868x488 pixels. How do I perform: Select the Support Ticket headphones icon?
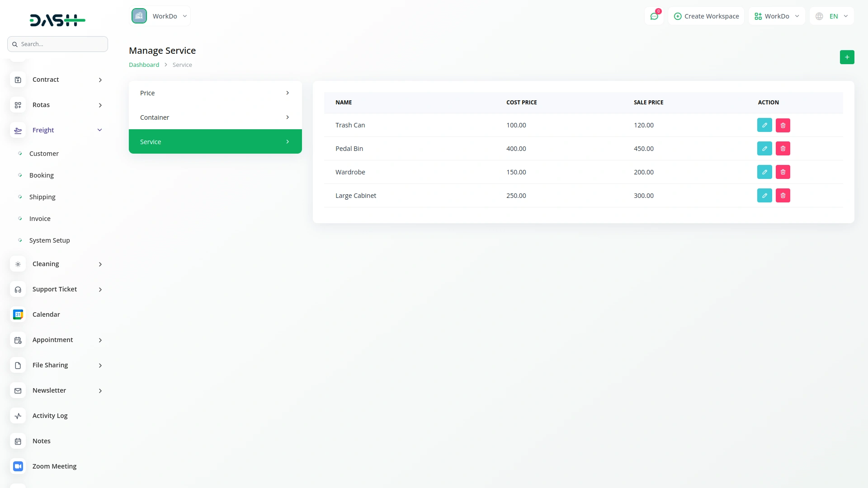coord(18,289)
